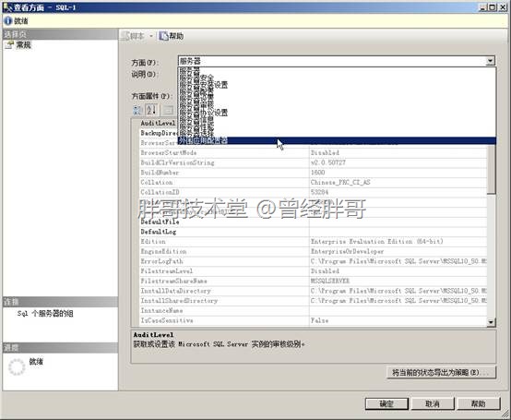The image size is (511, 420).
Task: Select the Collation property row
Action: click(x=314, y=182)
